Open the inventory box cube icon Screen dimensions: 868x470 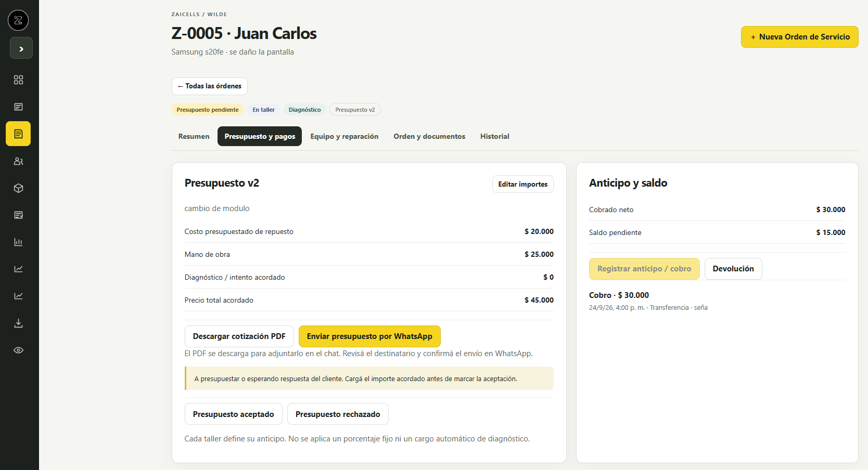pyautogui.click(x=18, y=188)
